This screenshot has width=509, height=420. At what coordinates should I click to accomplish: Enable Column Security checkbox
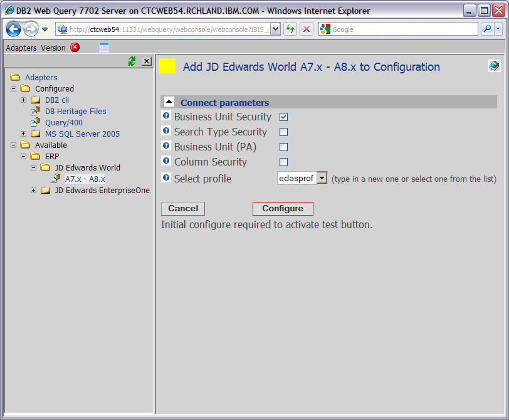click(x=283, y=162)
